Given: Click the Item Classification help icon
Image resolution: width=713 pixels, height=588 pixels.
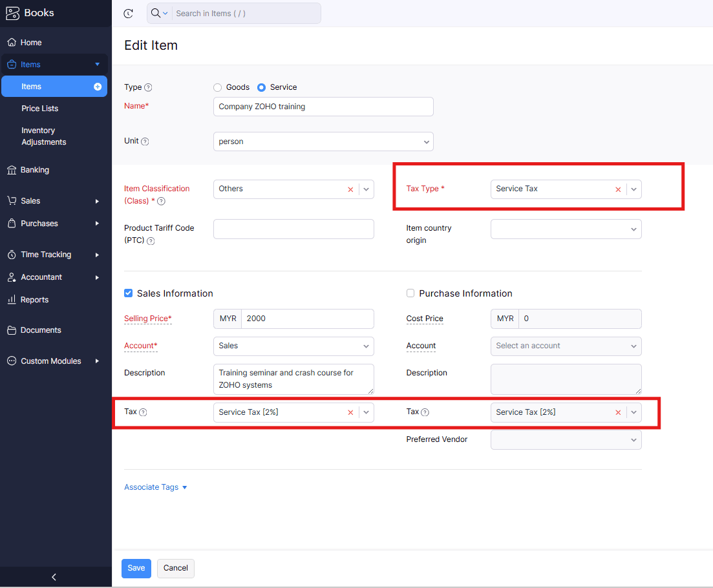Looking at the screenshot, I should [x=162, y=201].
